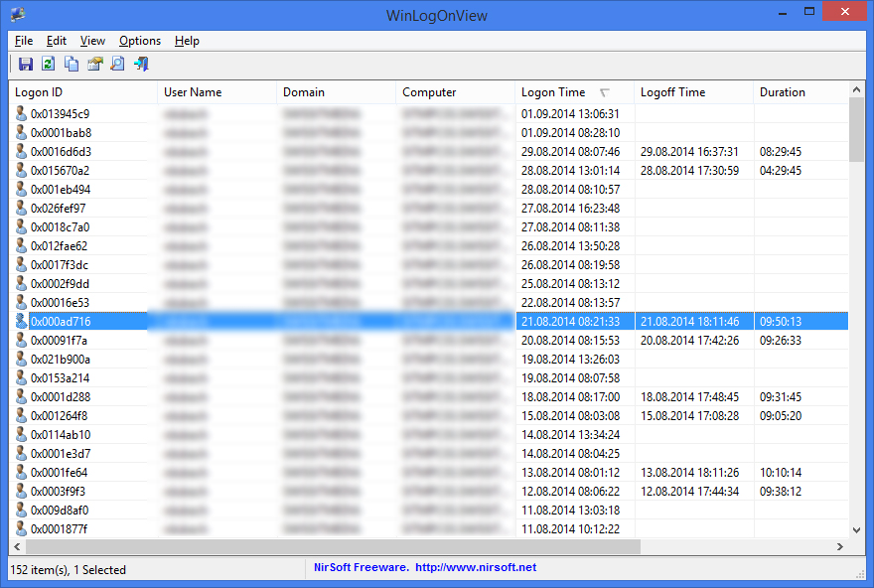Open Properties from the toolbar icon
Image resolution: width=874 pixels, height=588 pixels.
click(x=94, y=65)
